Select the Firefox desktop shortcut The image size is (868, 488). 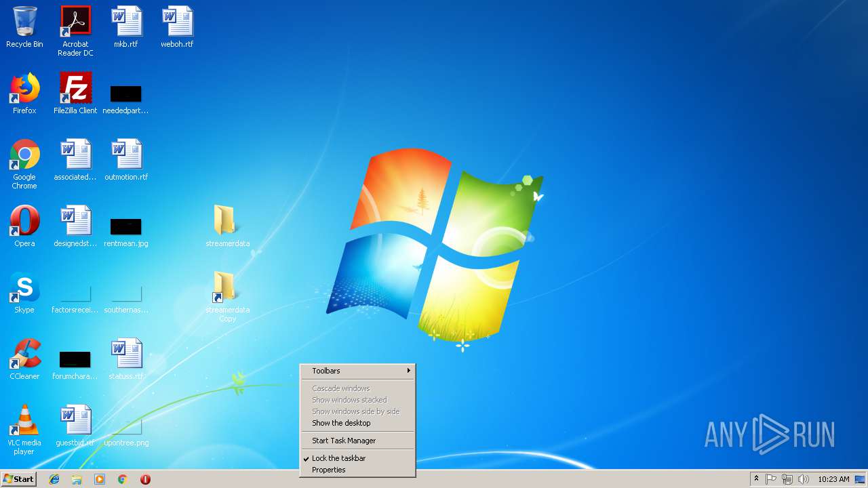tap(24, 94)
